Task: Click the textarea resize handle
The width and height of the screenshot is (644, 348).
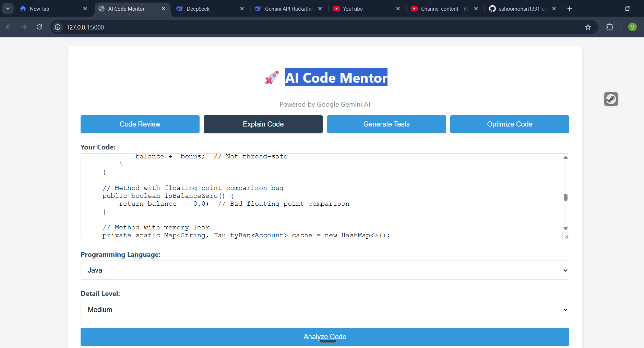Action: coord(567,236)
